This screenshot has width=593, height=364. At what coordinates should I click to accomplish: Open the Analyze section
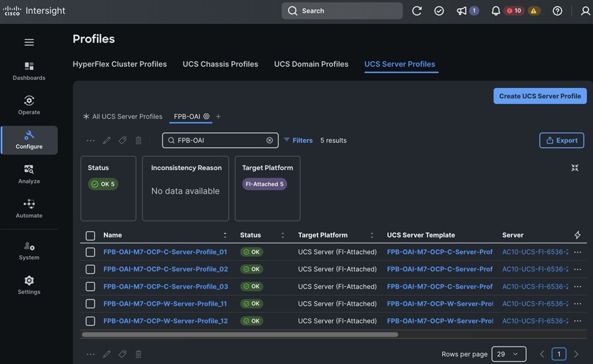pyautogui.click(x=29, y=175)
